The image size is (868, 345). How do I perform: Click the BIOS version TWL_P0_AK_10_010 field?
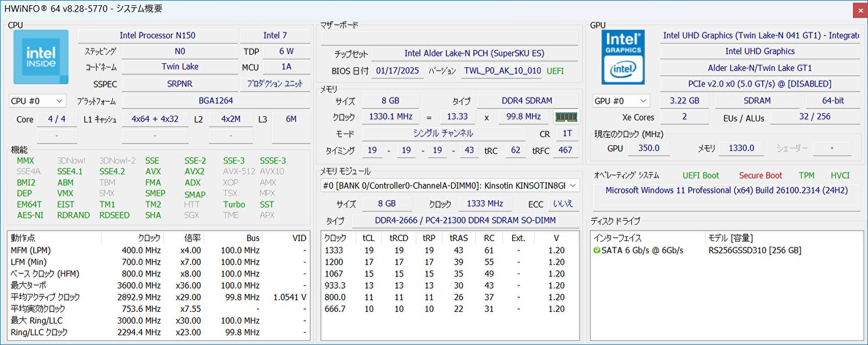[x=502, y=71]
